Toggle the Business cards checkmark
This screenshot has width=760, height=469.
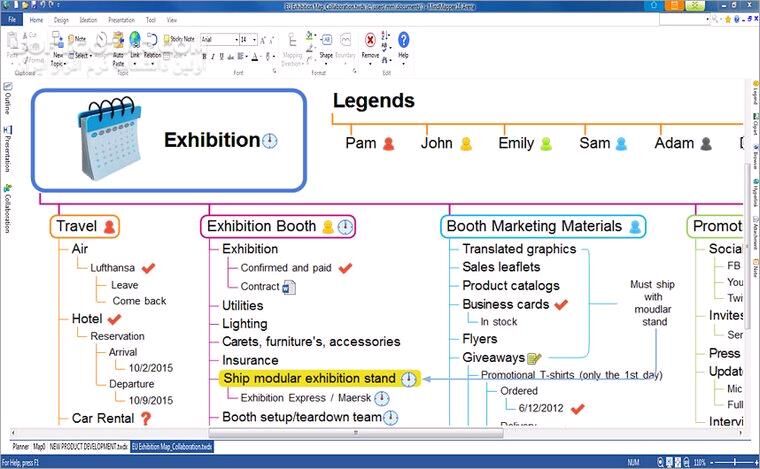click(x=561, y=304)
